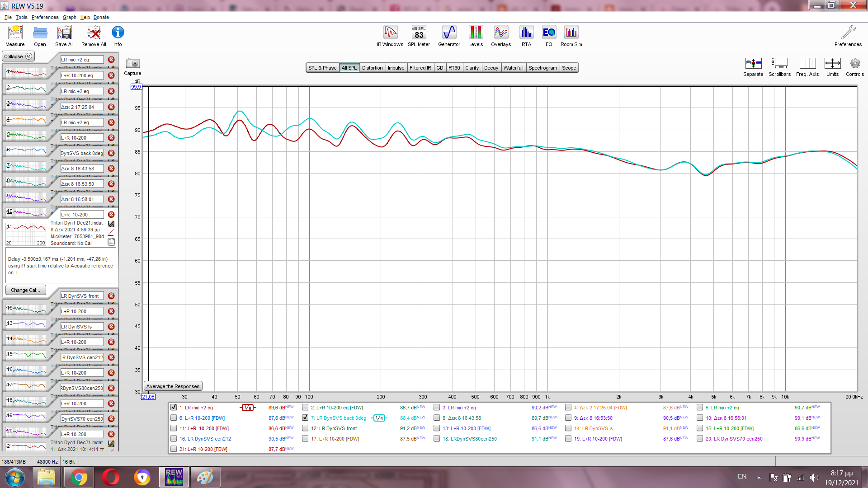Uncheck trace 1: LR mic +2 eq
The height and width of the screenshot is (488, 868).
coord(174,408)
